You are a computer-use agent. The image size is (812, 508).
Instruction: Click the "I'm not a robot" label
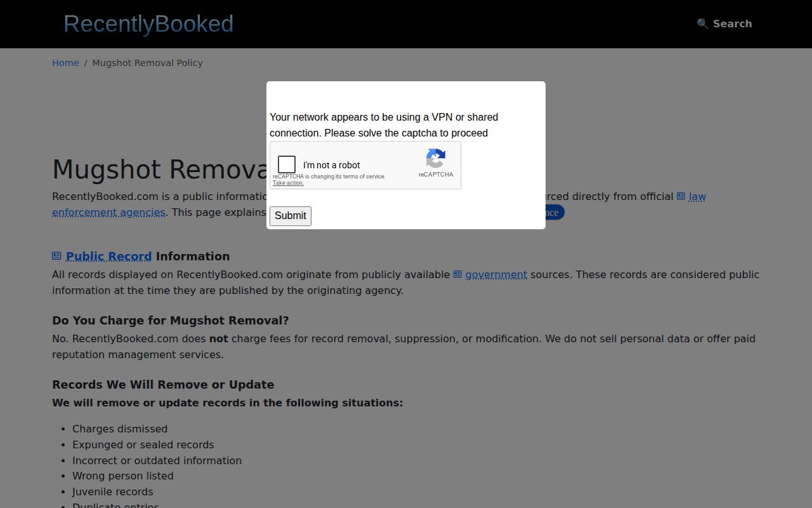click(x=331, y=165)
